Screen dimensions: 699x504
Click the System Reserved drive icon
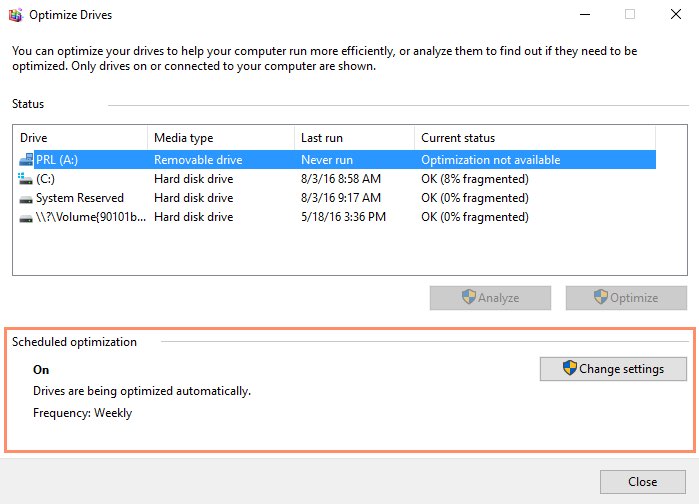pos(26,198)
